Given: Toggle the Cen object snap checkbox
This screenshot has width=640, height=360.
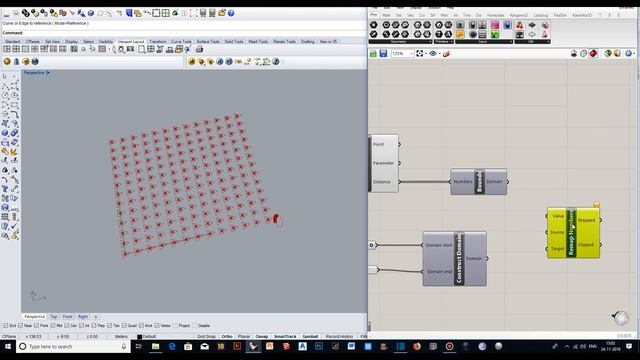Looking at the screenshot, I should (x=67, y=326).
